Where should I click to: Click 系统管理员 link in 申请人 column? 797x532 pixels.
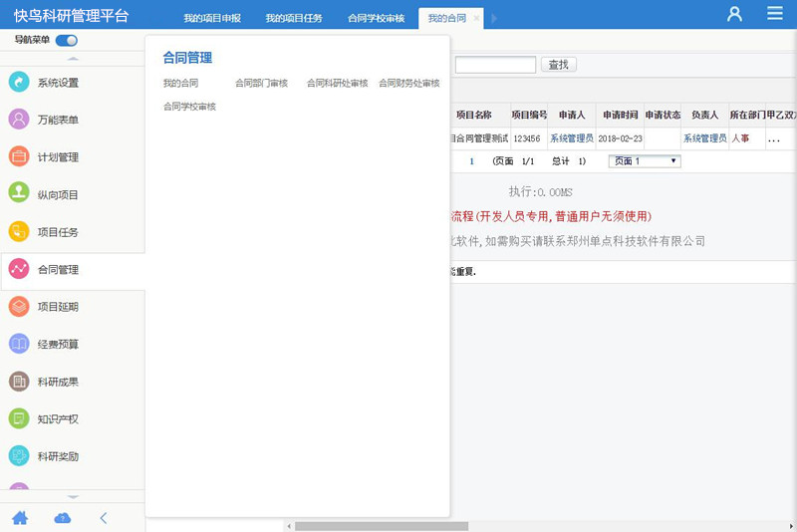[572, 138]
